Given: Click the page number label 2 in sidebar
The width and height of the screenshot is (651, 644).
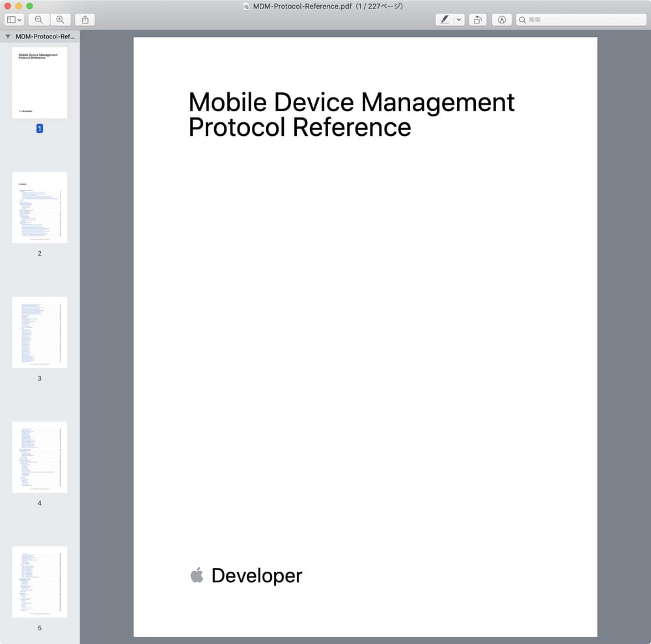Looking at the screenshot, I should (40, 254).
